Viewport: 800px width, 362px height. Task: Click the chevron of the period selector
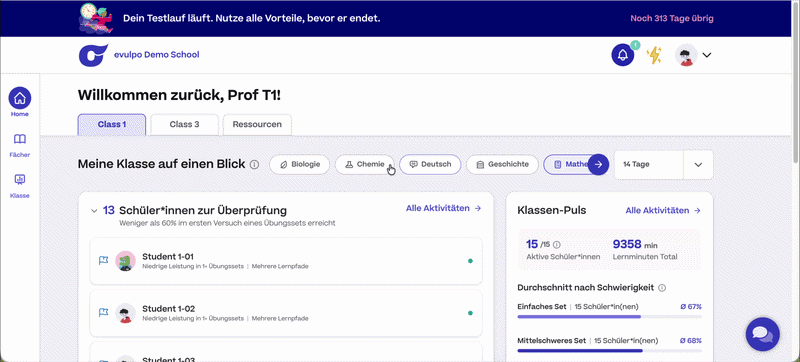[698, 165]
